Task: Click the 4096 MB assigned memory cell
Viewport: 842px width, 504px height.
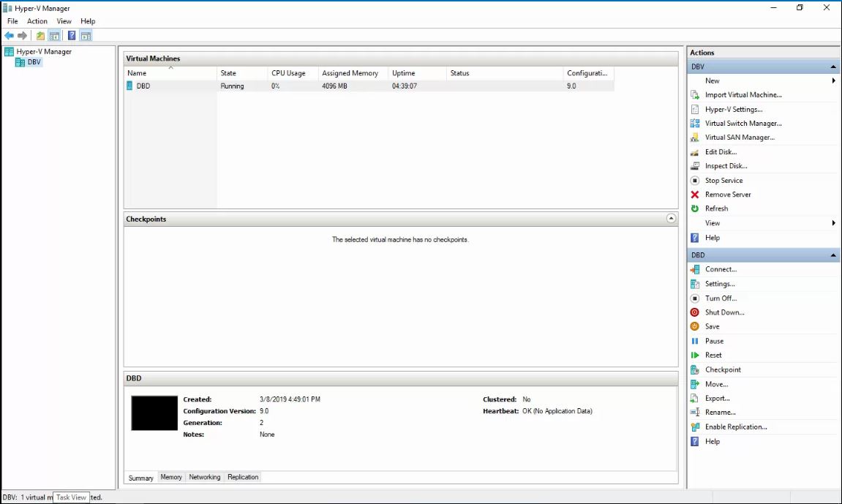Action: pos(334,86)
